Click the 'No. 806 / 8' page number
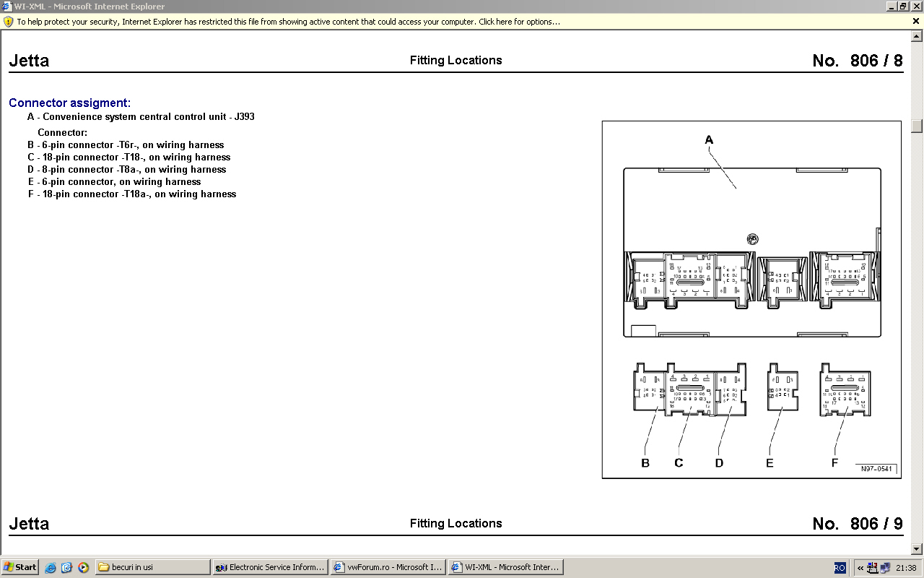Screen dimensions: 924x578 [858, 61]
